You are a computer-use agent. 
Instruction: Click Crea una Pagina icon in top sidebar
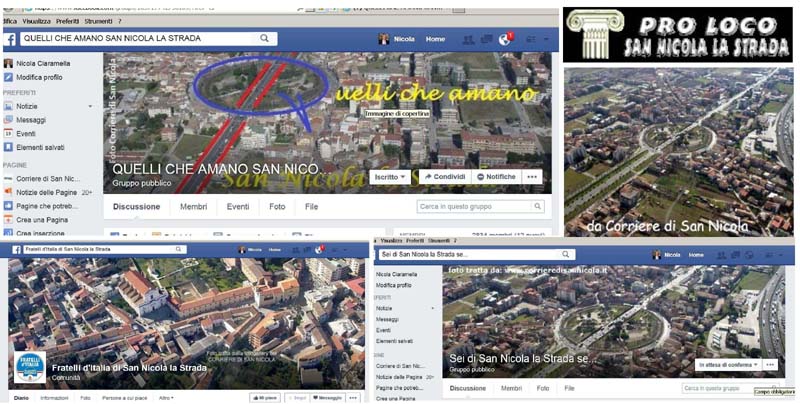point(8,220)
